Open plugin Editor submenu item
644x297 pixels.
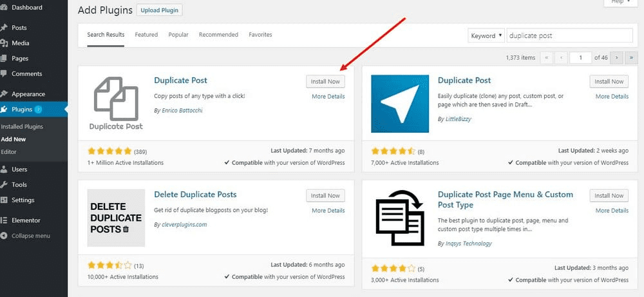(8, 151)
